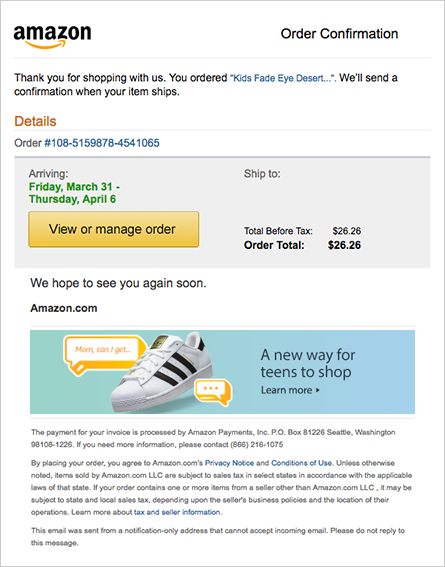Click the Amazon logo
The width and height of the screenshot is (445, 567).
(52, 37)
